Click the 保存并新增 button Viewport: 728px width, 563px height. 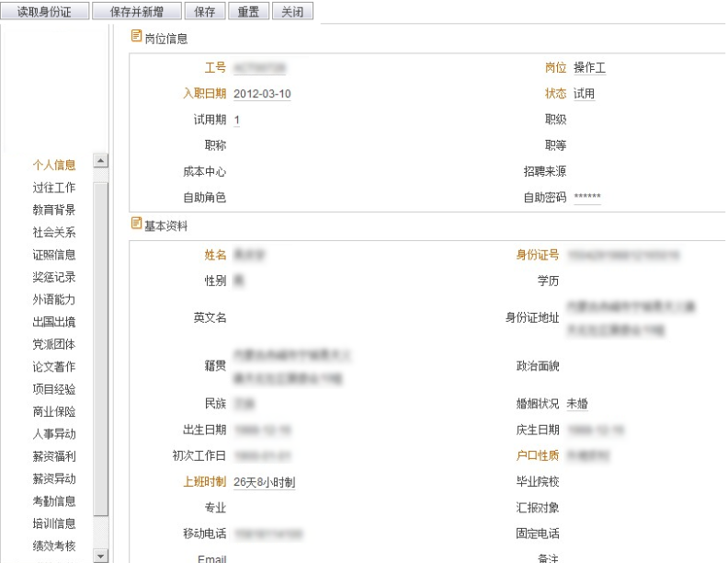(135, 12)
